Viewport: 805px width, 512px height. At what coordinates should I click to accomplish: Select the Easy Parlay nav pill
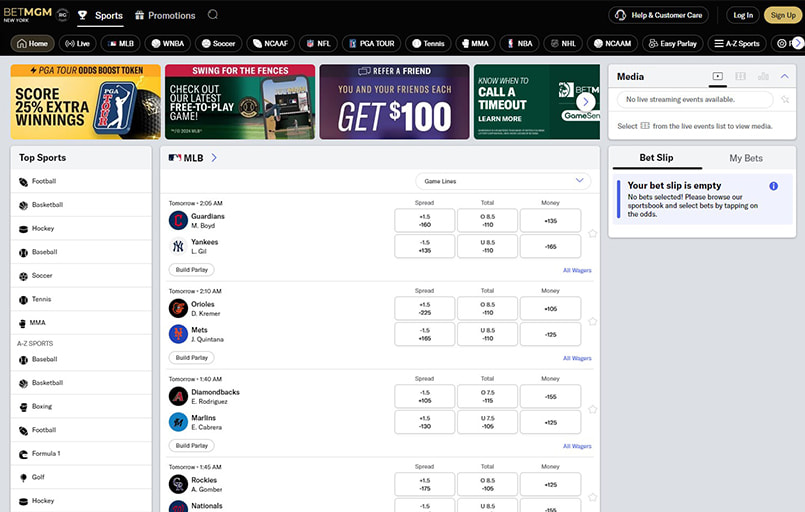[x=673, y=44]
